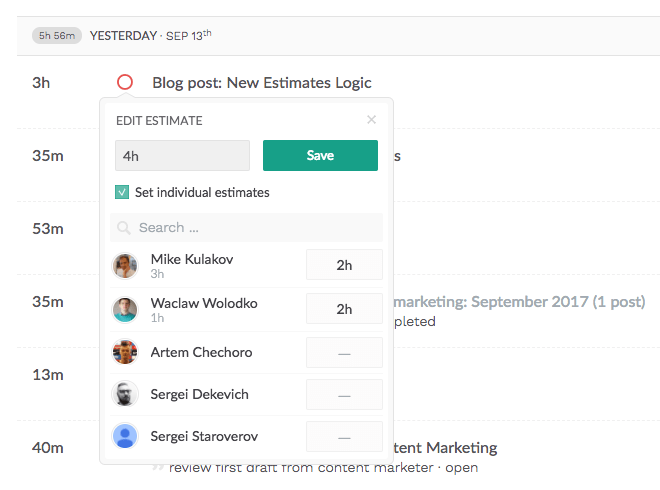The width and height of the screenshot is (660, 490).
Task: Click Waclaw Wolodko's avatar
Action: point(125,309)
